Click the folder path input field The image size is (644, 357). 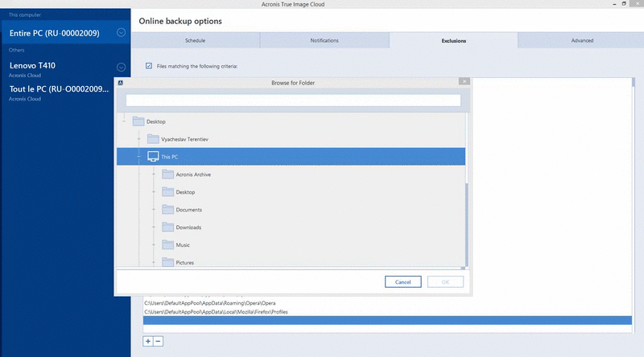[293, 101]
